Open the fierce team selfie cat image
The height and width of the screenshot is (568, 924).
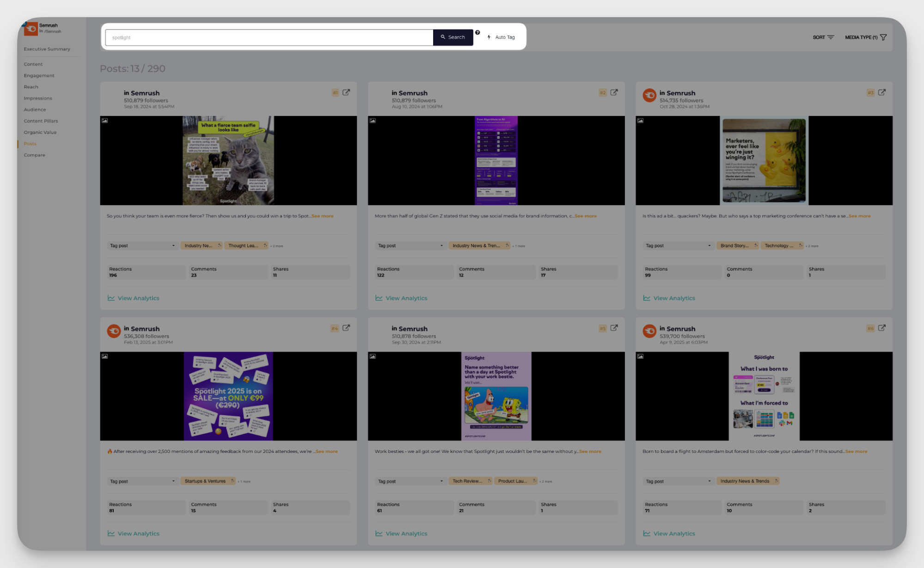(228, 160)
